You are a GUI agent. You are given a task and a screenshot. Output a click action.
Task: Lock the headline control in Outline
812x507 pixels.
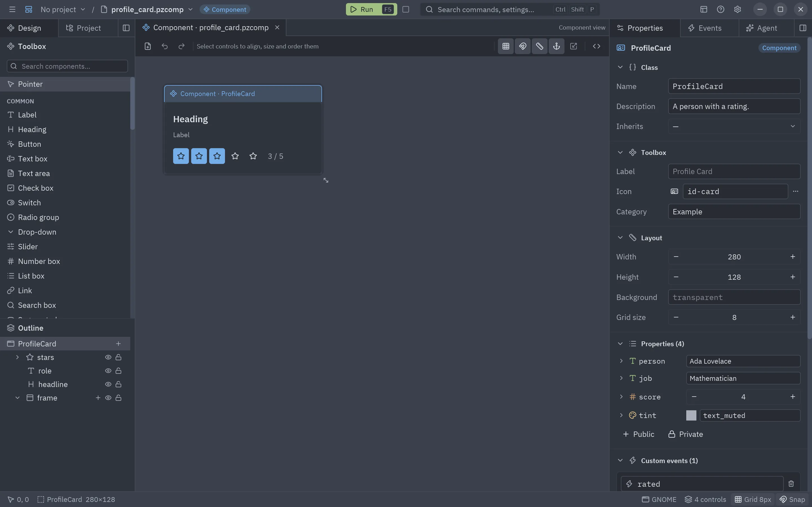[x=118, y=384]
